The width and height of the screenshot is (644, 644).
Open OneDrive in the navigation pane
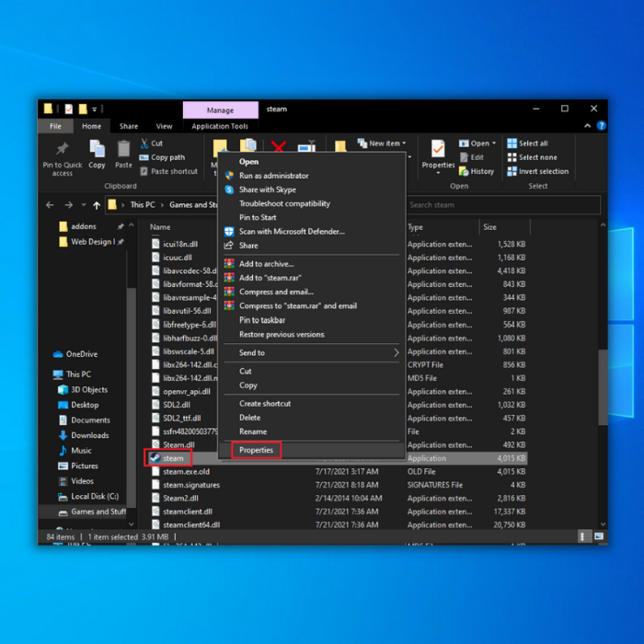76,354
